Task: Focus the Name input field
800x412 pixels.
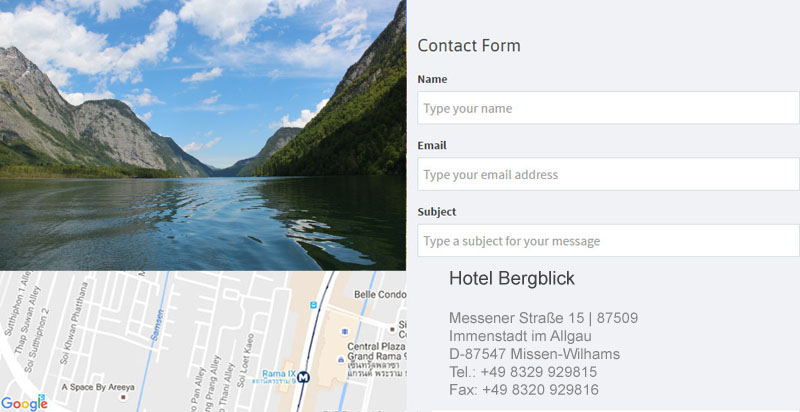Action: pos(608,108)
